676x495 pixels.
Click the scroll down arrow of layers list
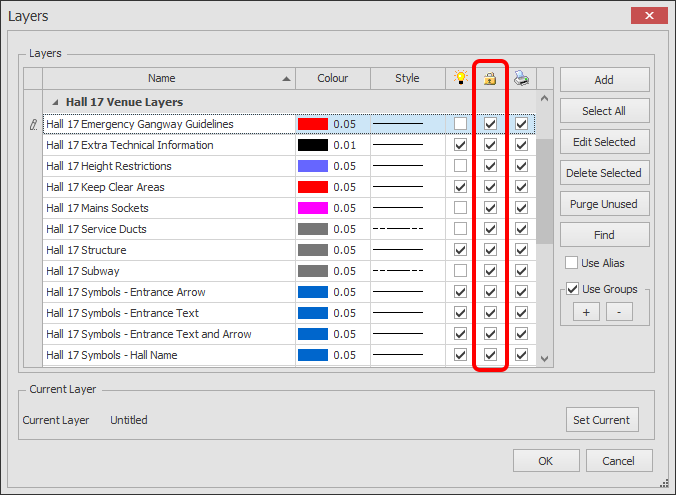(545, 359)
